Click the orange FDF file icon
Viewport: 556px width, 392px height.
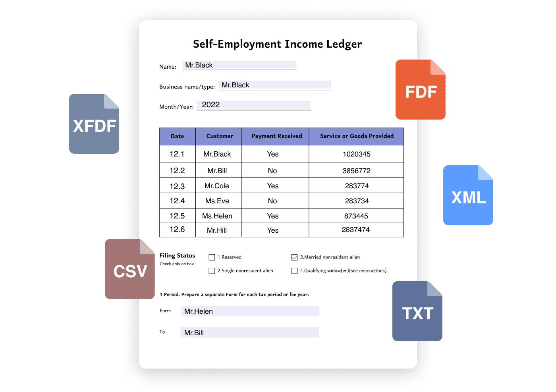point(420,90)
